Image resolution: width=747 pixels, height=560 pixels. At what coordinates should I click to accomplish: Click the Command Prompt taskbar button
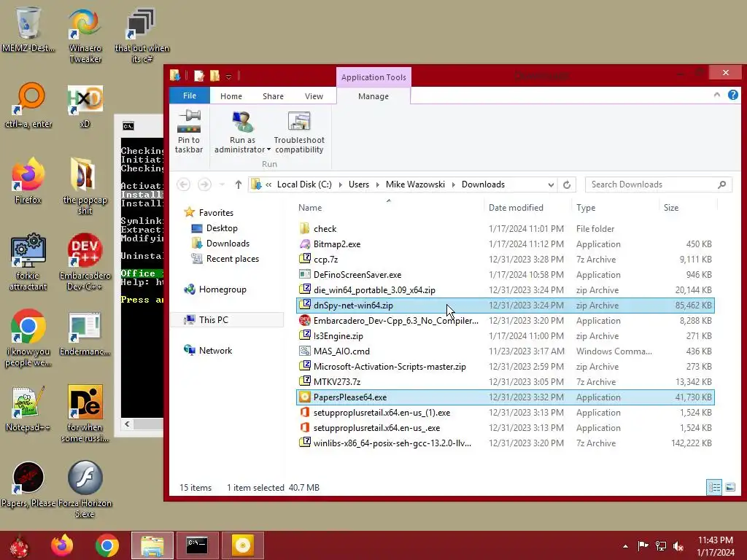(197, 545)
